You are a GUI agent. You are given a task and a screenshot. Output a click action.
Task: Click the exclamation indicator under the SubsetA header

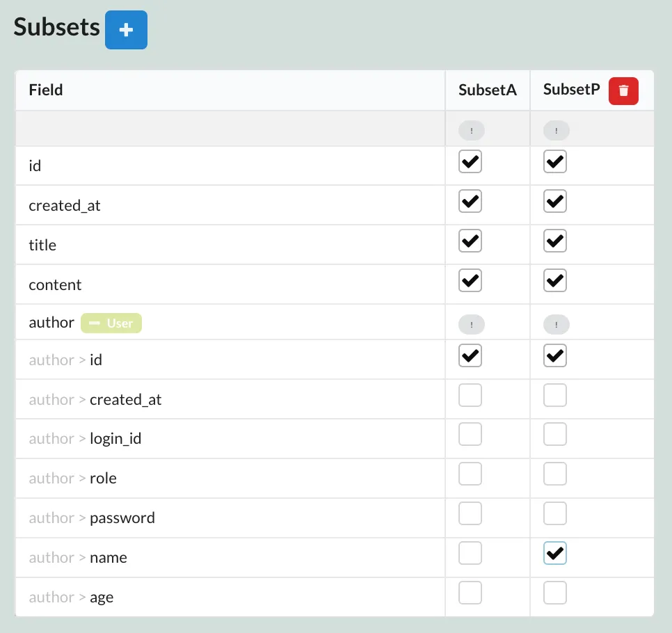tap(471, 130)
